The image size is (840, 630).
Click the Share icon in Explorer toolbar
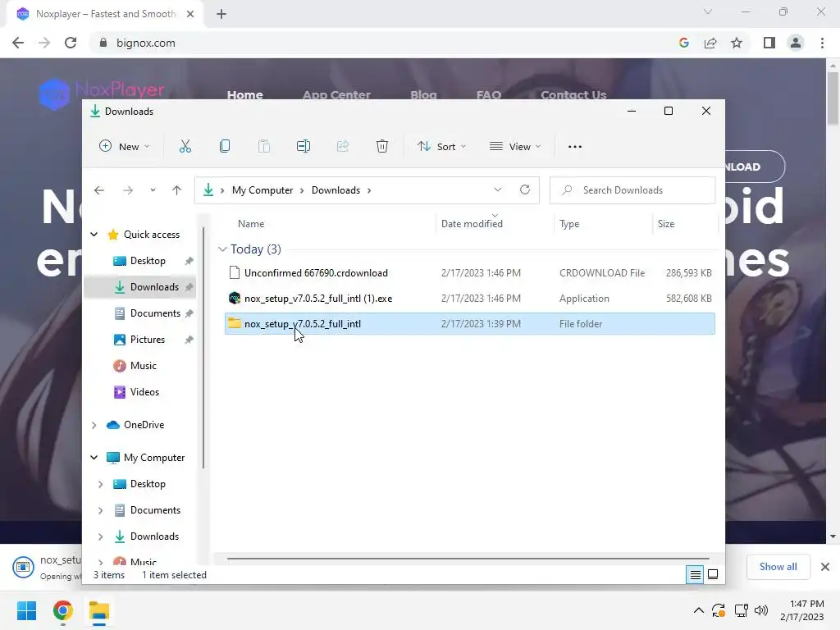343,146
